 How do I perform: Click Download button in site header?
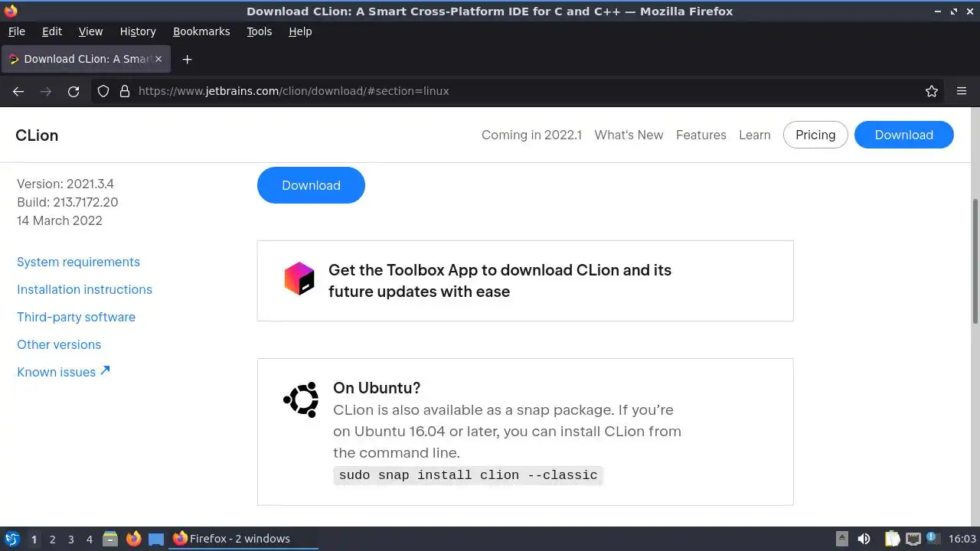coord(904,135)
